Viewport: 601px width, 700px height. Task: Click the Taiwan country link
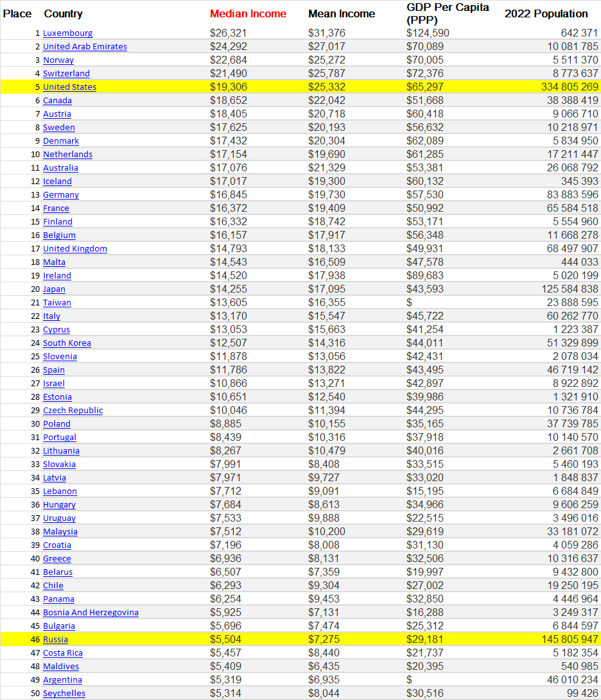[57, 303]
